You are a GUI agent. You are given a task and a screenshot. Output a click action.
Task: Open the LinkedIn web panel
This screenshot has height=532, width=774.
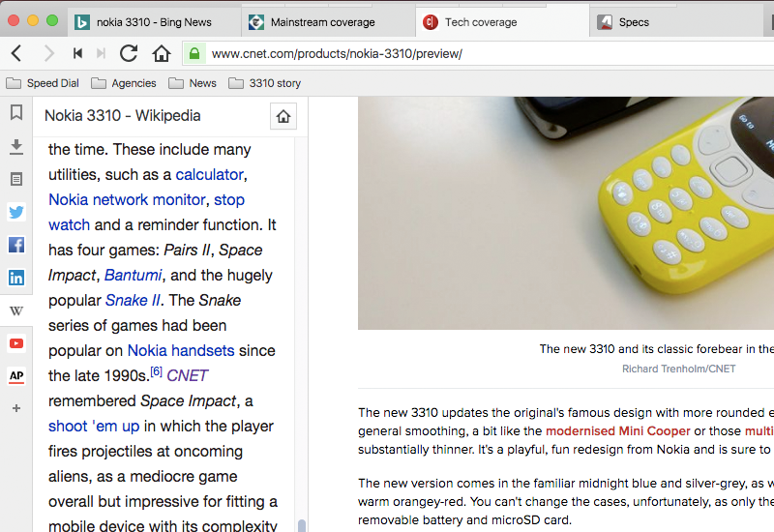16,278
